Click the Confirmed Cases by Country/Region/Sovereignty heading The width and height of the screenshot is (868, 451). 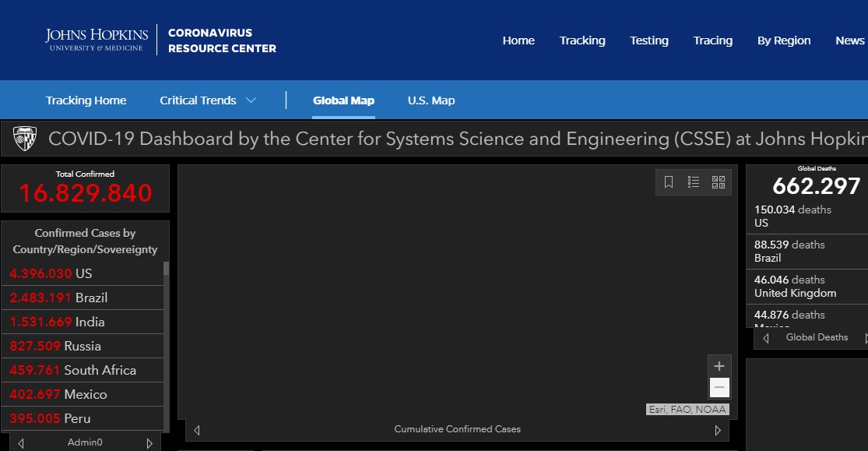[86, 241]
